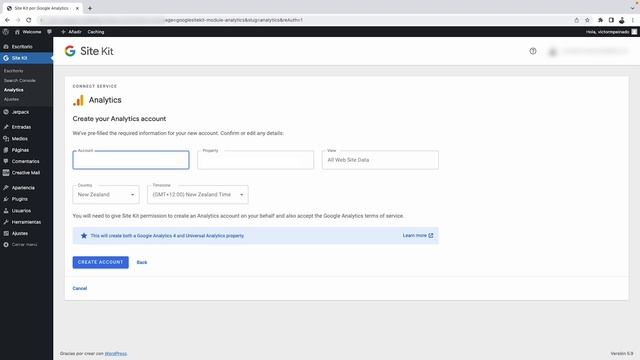Open Herramientas in the sidebar
Viewport: 640px width, 360px height.
click(x=27, y=222)
